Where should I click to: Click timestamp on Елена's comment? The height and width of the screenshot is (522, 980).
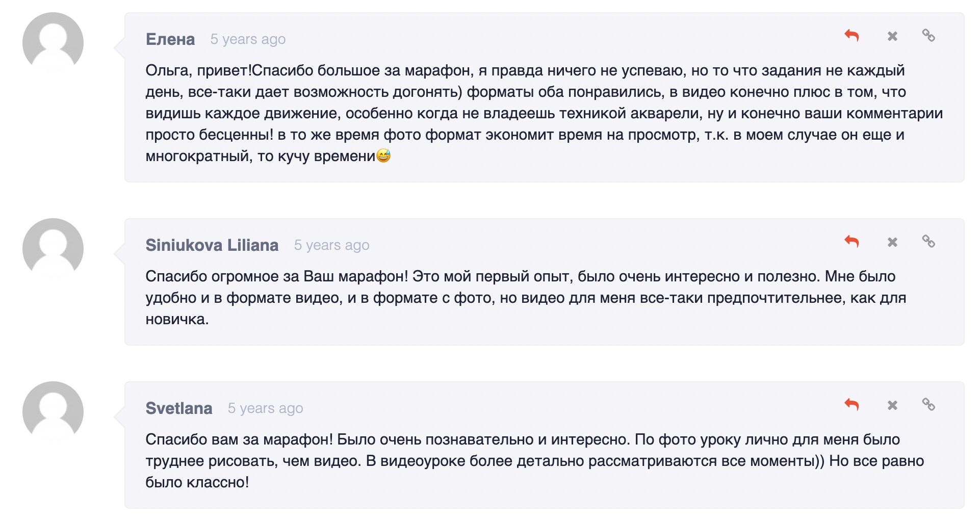tap(248, 39)
